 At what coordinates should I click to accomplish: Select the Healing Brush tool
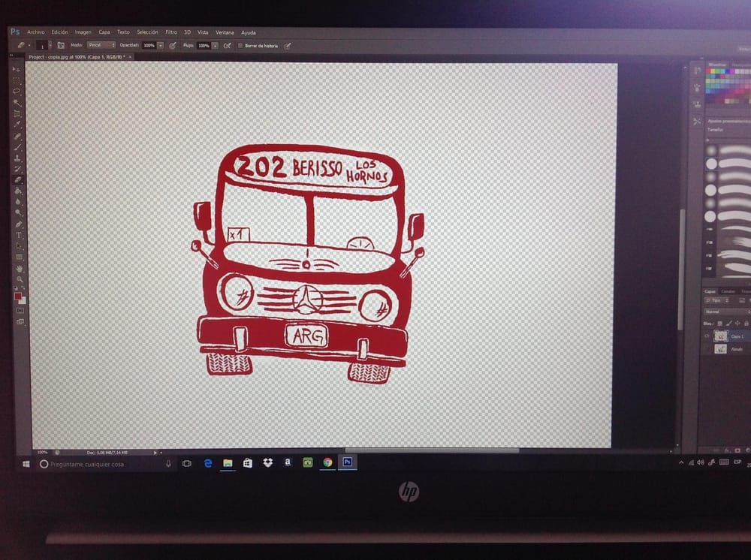pos(17,137)
